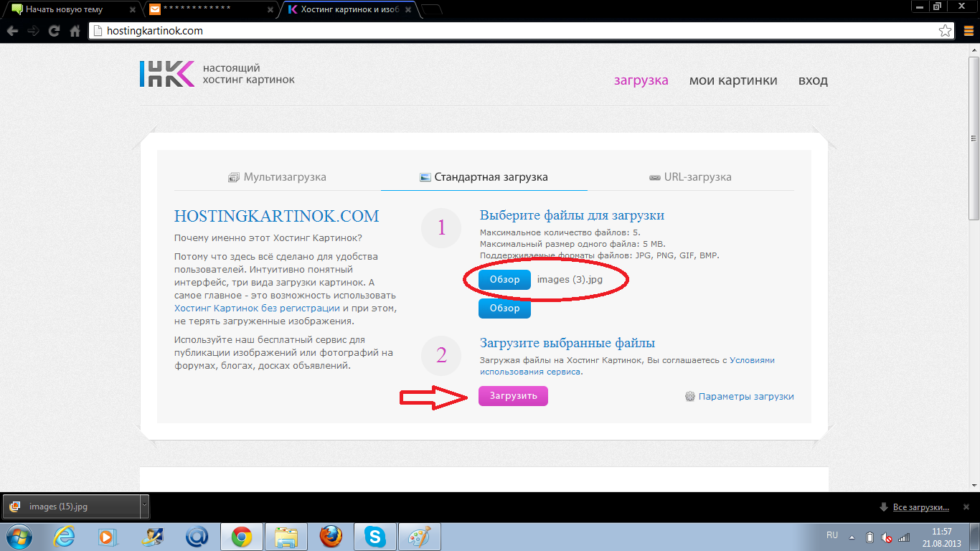Follow 'Хостинг Картинок без регистрации' link
Viewport: 980px width, 551px height.
(x=257, y=308)
